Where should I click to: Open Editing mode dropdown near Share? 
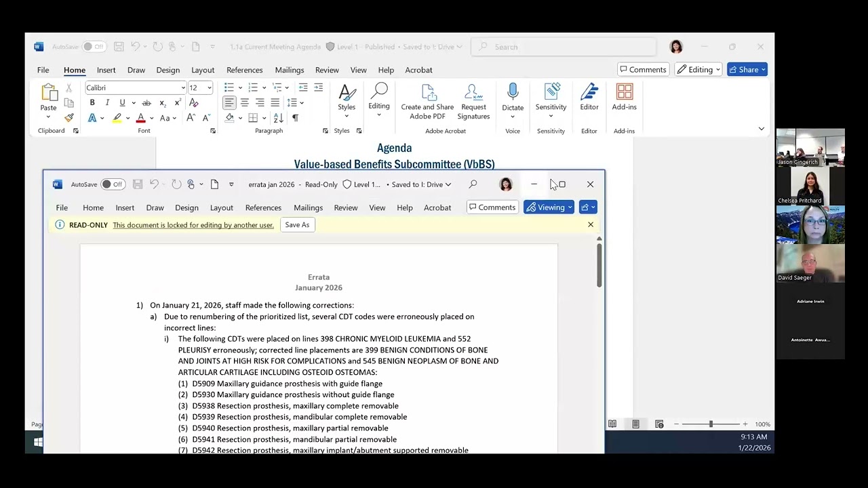pyautogui.click(x=698, y=70)
